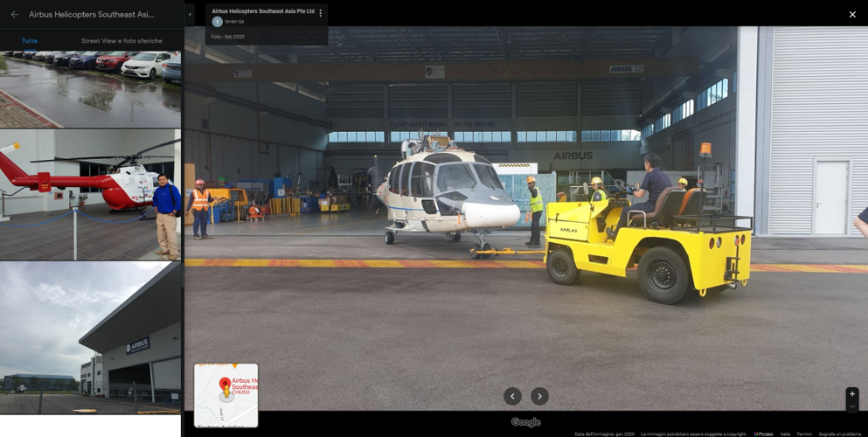868x437 pixels.
Task: Open the three-dot menu on the photo card
Action: (321, 13)
